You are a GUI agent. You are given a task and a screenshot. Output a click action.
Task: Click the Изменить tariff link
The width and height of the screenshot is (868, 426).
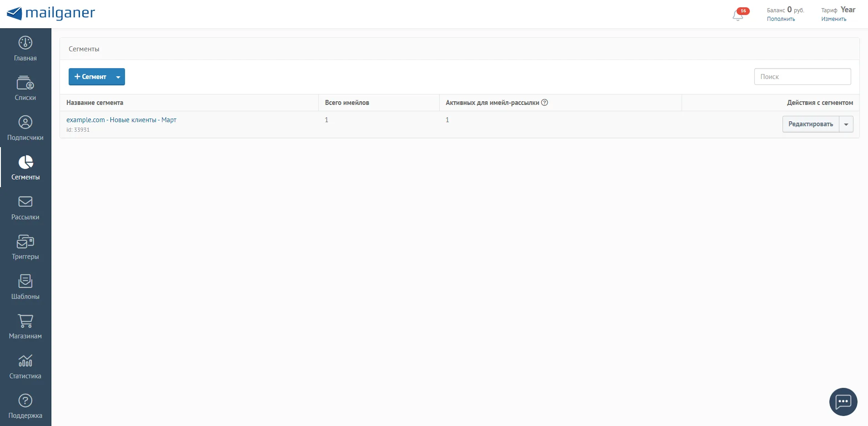[833, 19]
